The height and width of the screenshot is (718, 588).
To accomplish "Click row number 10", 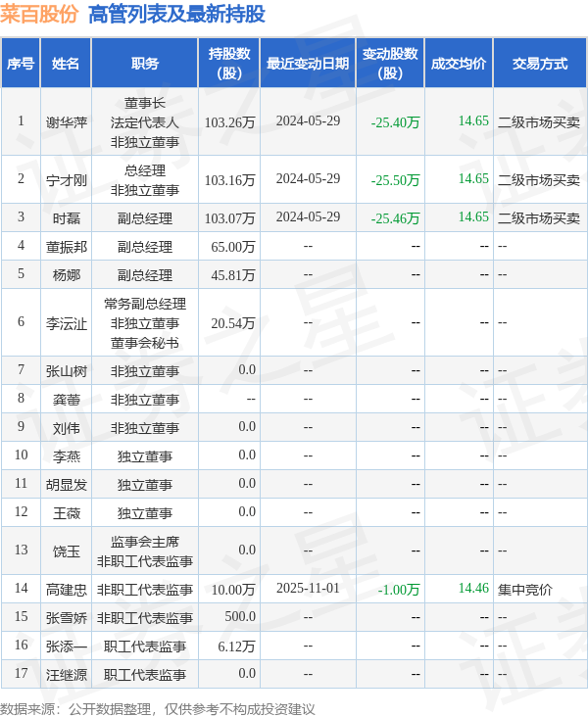I will pos(22,455).
